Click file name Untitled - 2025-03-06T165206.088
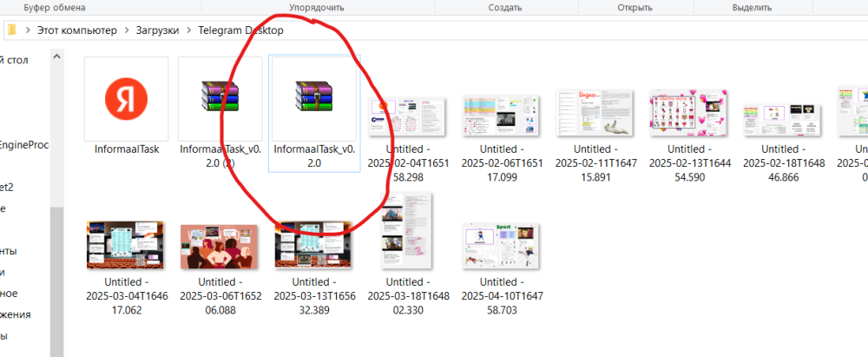Screen dimensions: 868x357 (220, 296)
